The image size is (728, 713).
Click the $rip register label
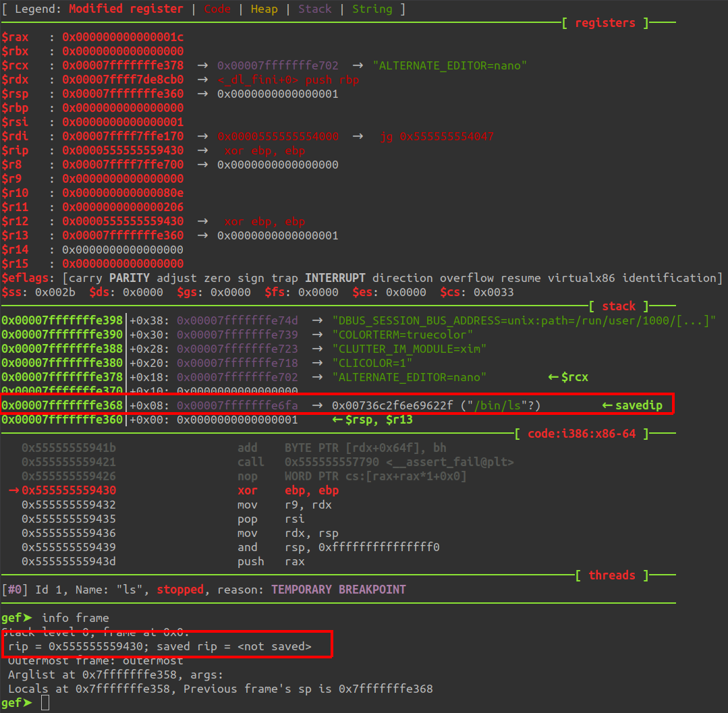coord(15,150)
